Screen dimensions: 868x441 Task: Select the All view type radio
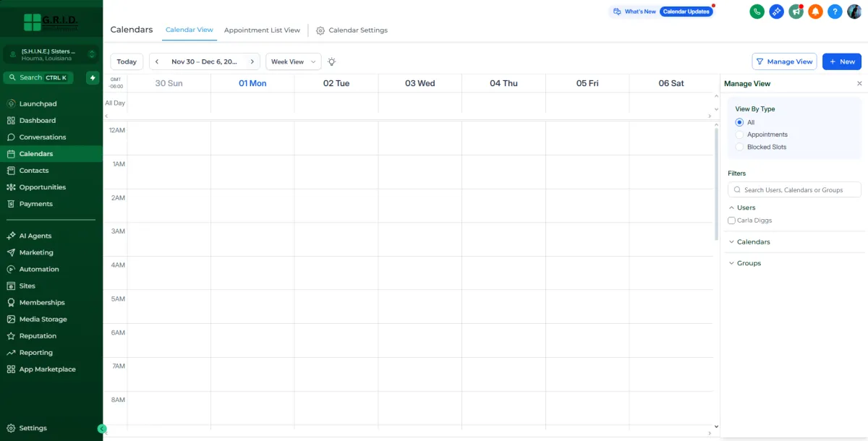click(739, 122)
